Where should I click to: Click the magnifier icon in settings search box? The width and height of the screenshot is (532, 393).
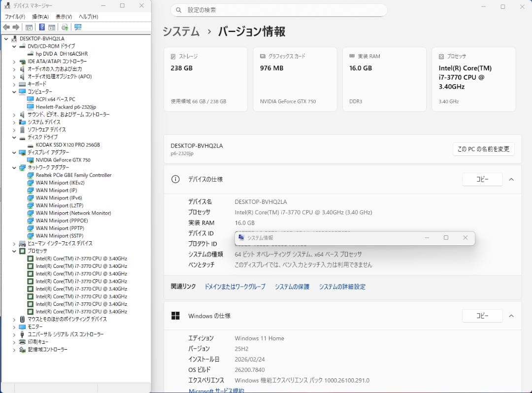click(x=178, y=10)
